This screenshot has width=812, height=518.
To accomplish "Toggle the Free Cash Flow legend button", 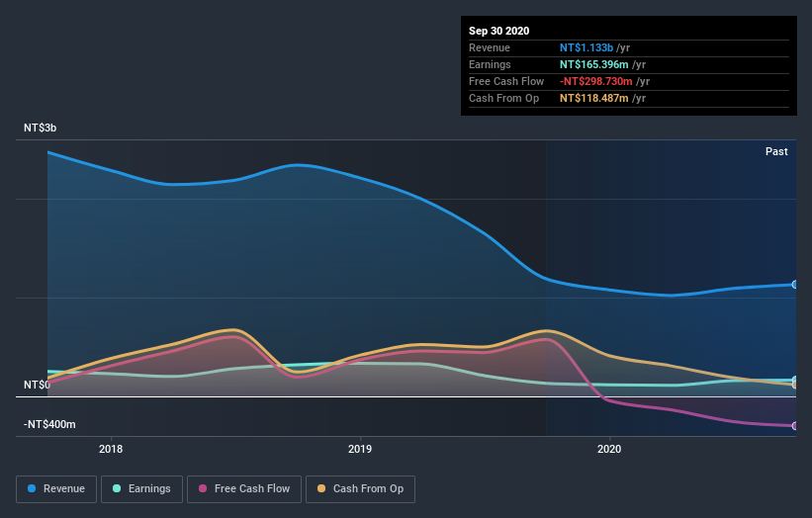I will (244, 489).
